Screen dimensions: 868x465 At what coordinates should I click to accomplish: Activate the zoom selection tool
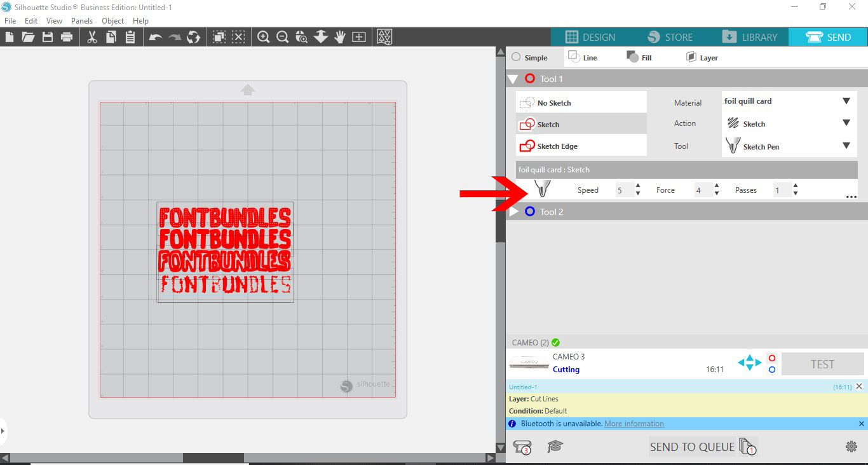[302, 37]
